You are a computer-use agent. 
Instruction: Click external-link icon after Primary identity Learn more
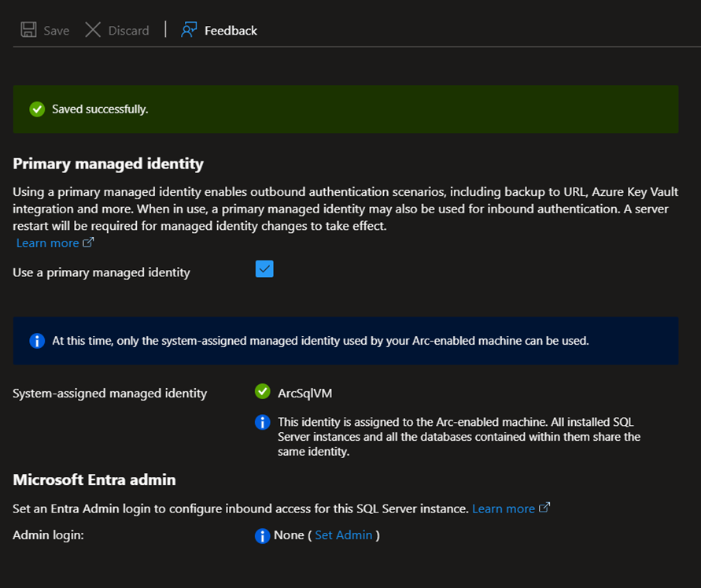89,242
